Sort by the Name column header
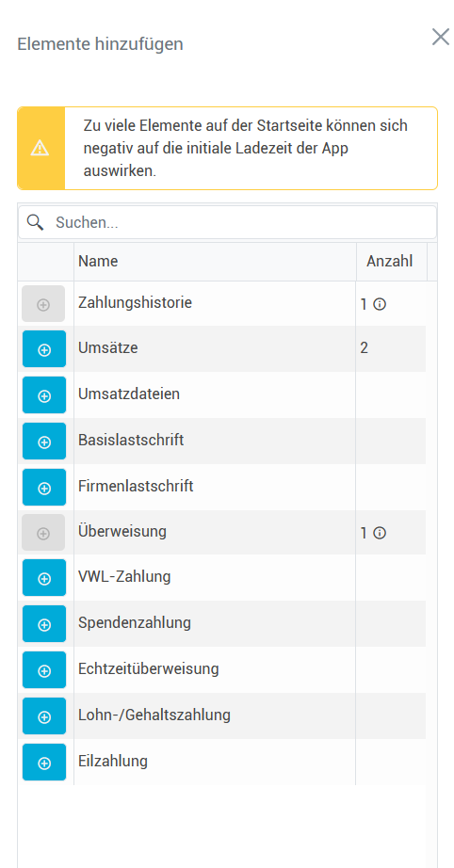 (216, 262)
